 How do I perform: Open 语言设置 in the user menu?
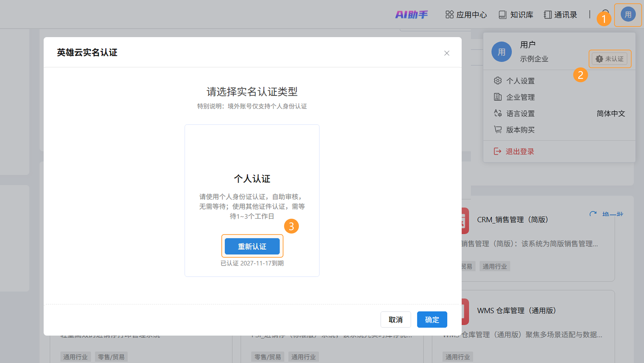pos(520,114)
